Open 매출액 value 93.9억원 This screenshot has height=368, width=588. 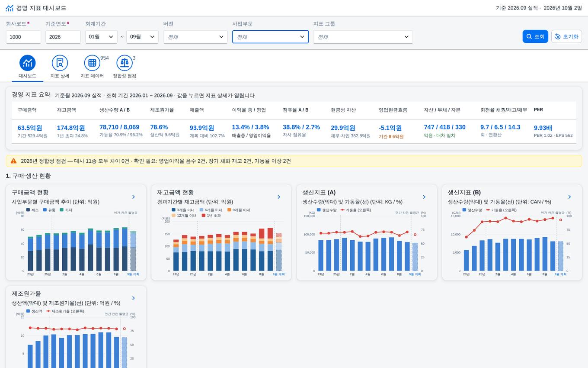[x=202, y=128]
